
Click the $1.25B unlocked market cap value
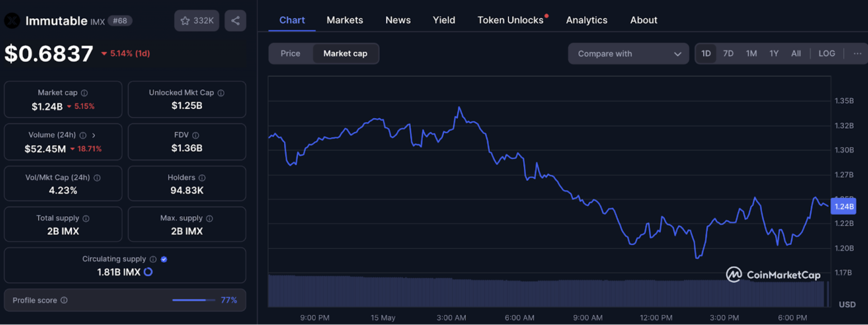point(187,106)
